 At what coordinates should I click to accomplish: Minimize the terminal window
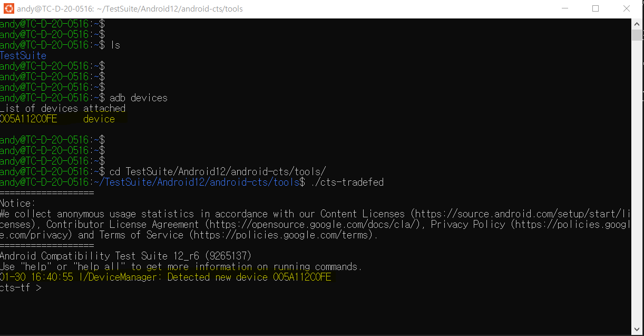565,8
